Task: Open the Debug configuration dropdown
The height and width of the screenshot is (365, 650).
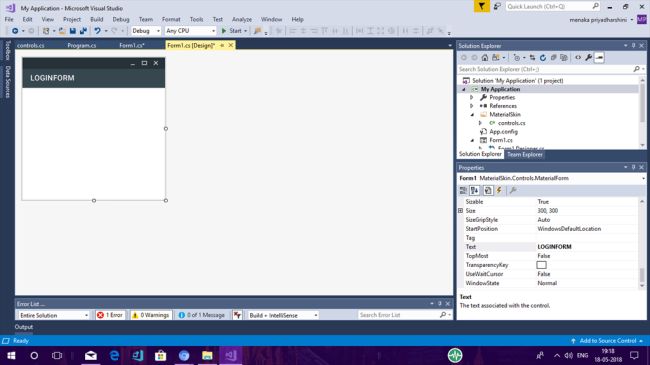Action: (x=146, y=31)
